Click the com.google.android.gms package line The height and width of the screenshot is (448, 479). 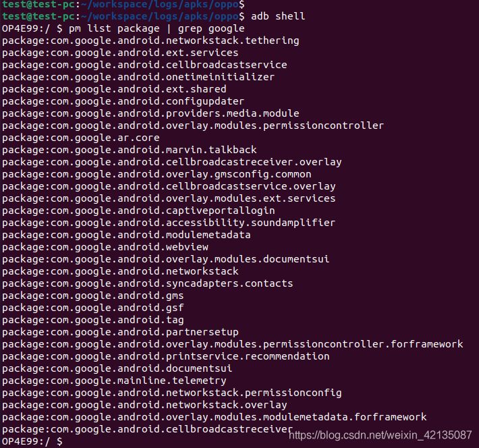(93, 296)
